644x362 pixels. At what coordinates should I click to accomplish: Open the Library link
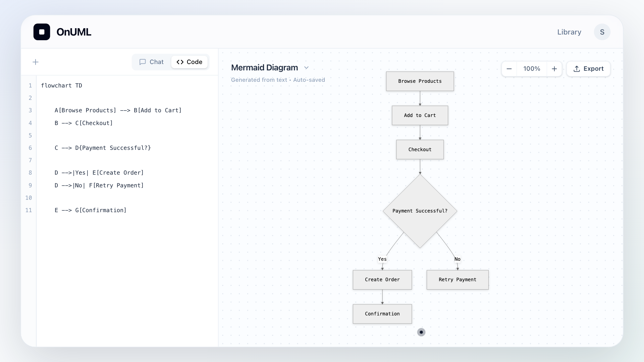pyautogui.click(x=569, y=32)
